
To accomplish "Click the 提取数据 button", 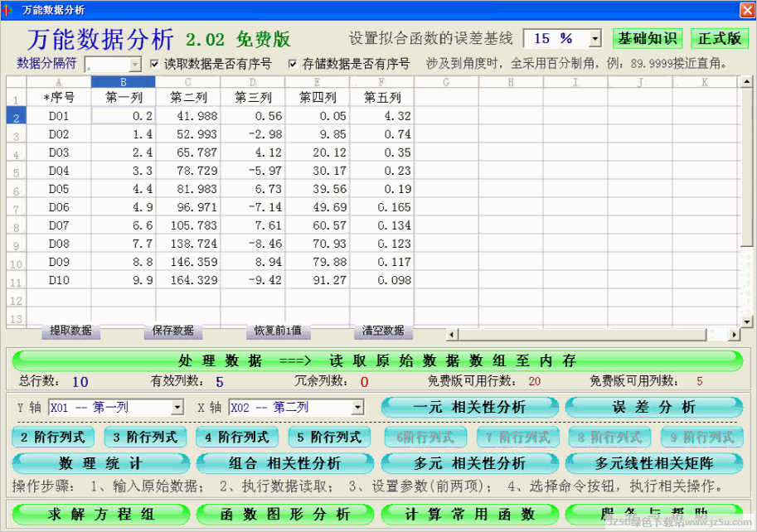I will (70, 331).
